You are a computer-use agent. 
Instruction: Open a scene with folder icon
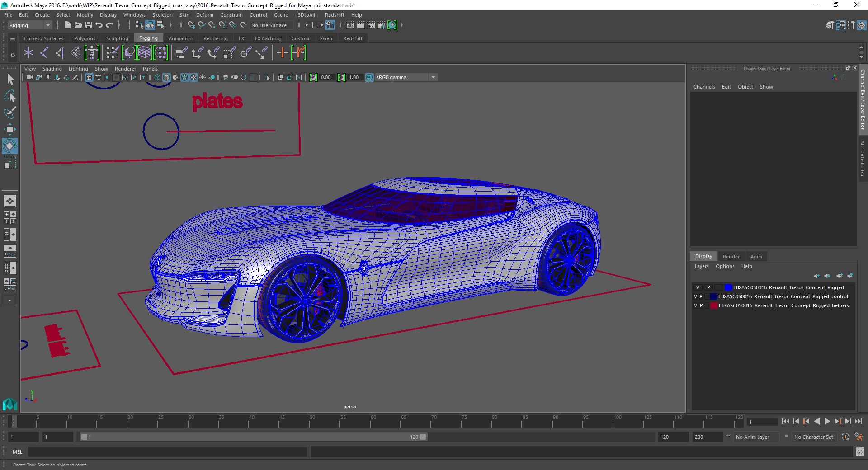pos(78,25)
